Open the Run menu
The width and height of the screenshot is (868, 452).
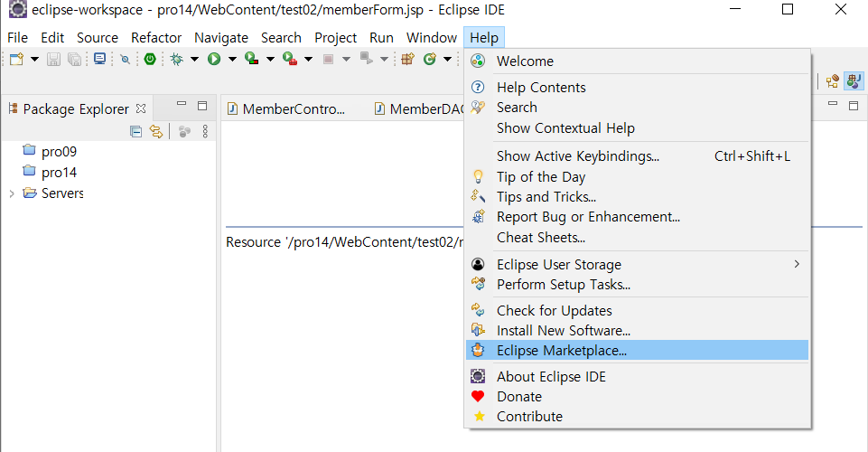pos(381,38)
